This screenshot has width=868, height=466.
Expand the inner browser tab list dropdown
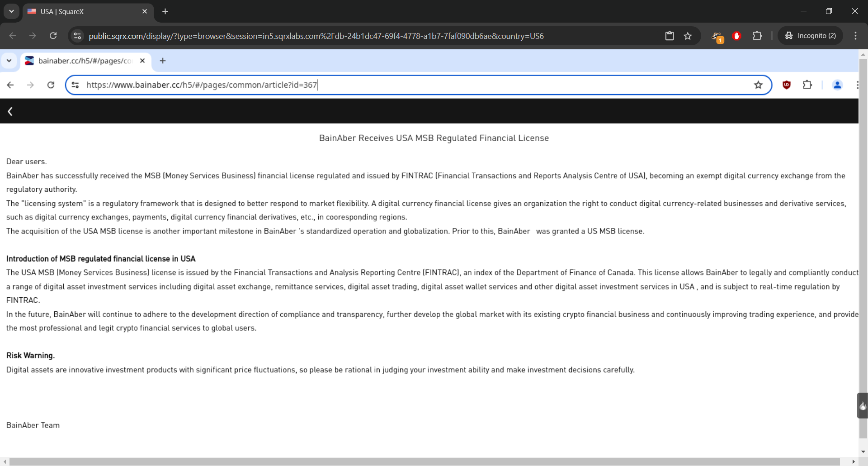point(9,61)
